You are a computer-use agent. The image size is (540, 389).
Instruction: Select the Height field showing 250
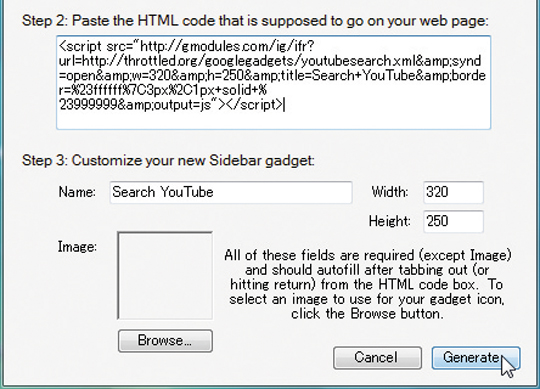pos(453,221)
